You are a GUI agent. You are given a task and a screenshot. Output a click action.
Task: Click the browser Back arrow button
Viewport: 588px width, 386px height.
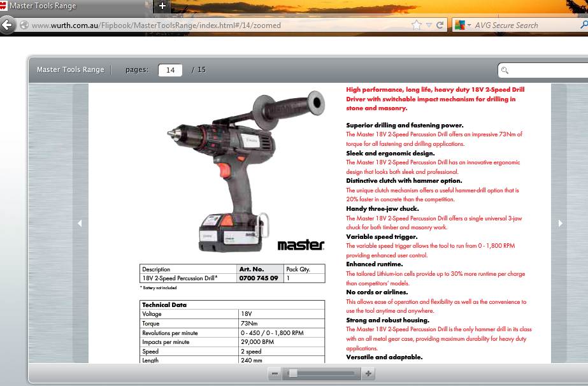[x=7, y=25]
